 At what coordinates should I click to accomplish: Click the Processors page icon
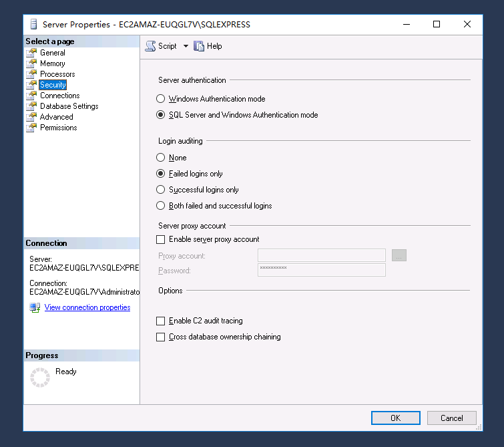tap(31, 74)
